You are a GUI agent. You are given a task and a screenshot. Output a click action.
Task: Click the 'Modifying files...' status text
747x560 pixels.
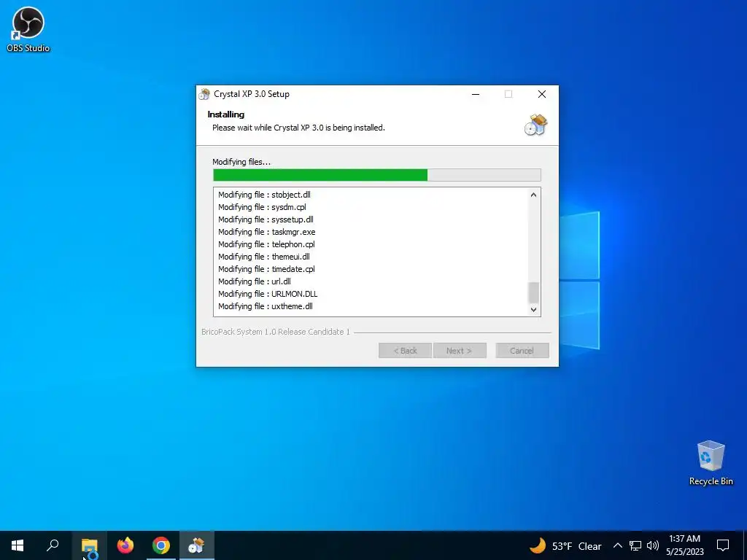[241, 162]
